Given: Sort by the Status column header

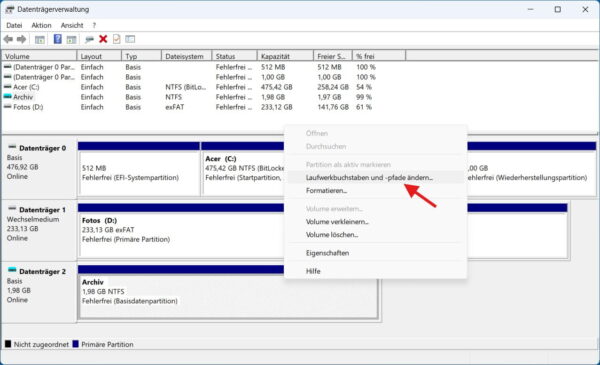Looking at the screenshot, I should [234, 56].
